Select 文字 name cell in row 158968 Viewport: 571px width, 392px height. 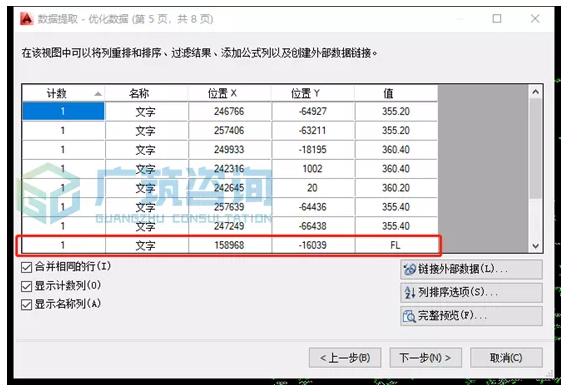(146, 245)
